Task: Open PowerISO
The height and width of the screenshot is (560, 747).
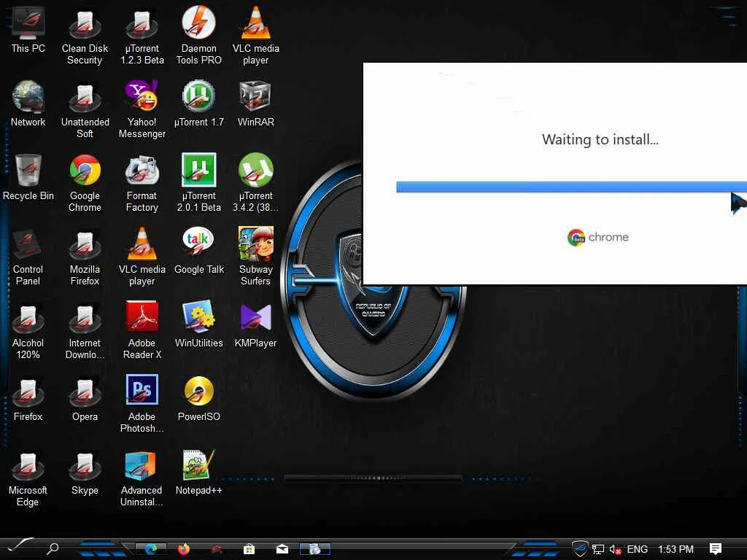Action: [198, 399]
